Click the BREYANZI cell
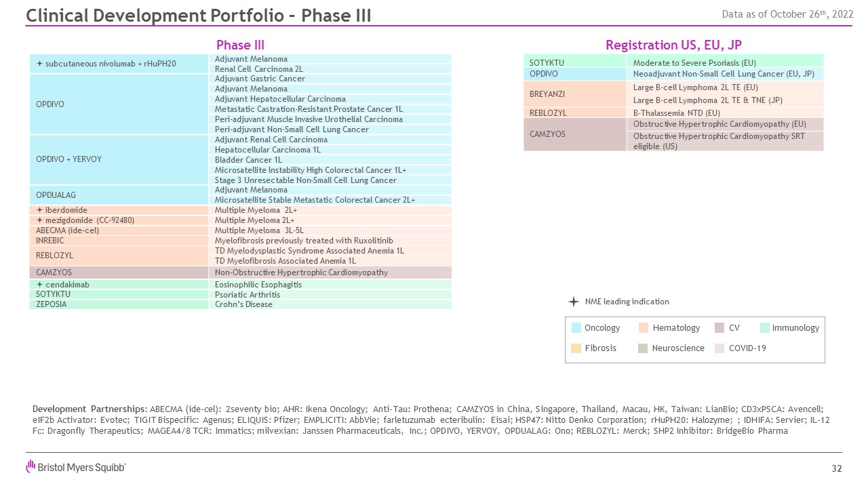 click(x=574, y=94)
